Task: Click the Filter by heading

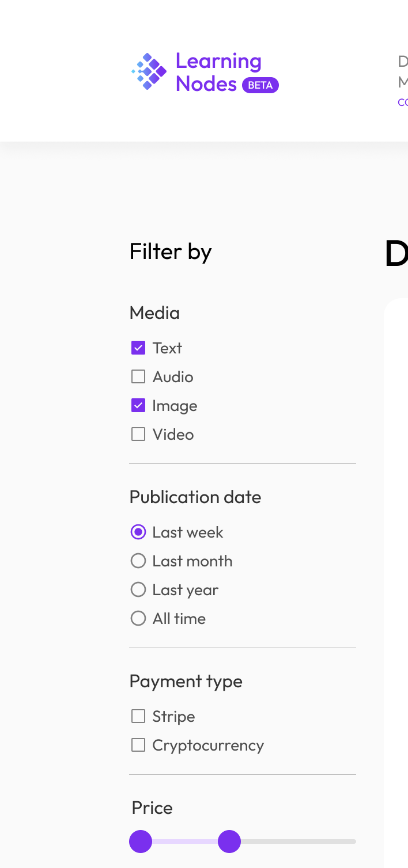Action: click(171, 252)
